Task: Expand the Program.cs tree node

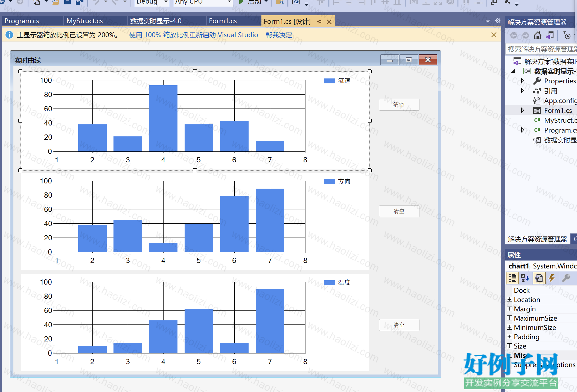Action: pos(523,130)
